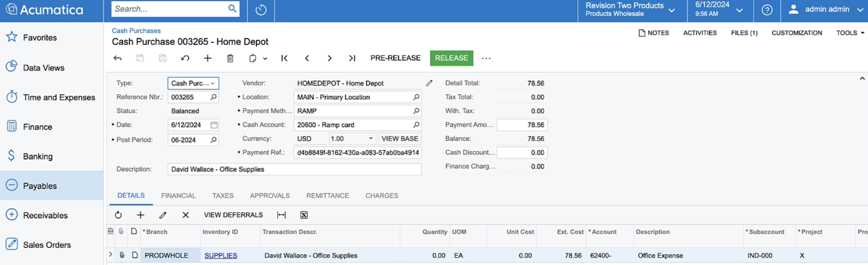Open Payables in the sidebar

[x=40, y=186]
